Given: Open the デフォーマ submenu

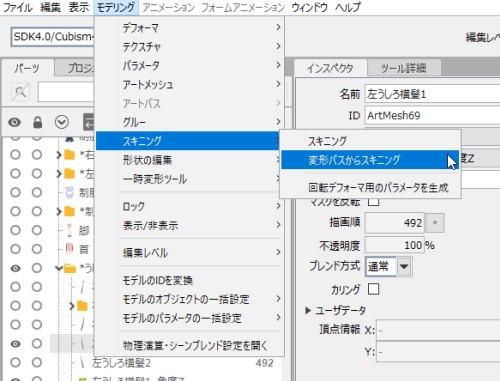Looking at the screenshot, I should 189,28.
